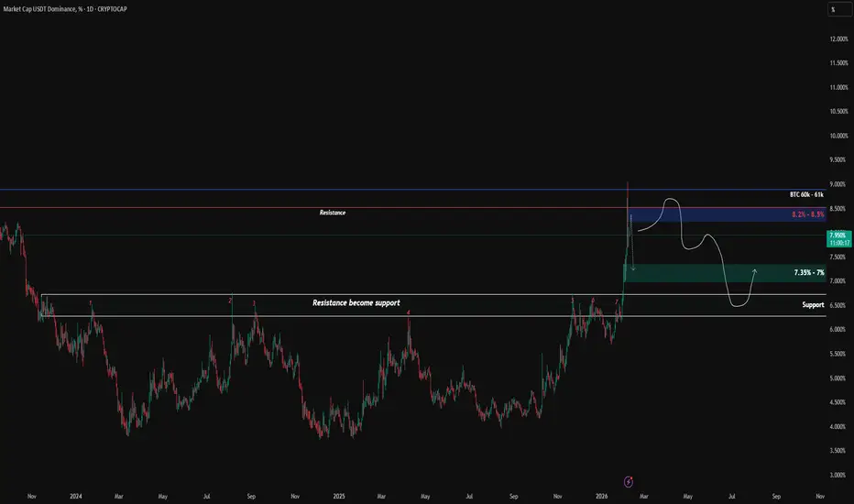Viewport: 854px width, 504px height.
Task: Click the Market Cap USDT Dominance chart title
Action: coord(65,9)
